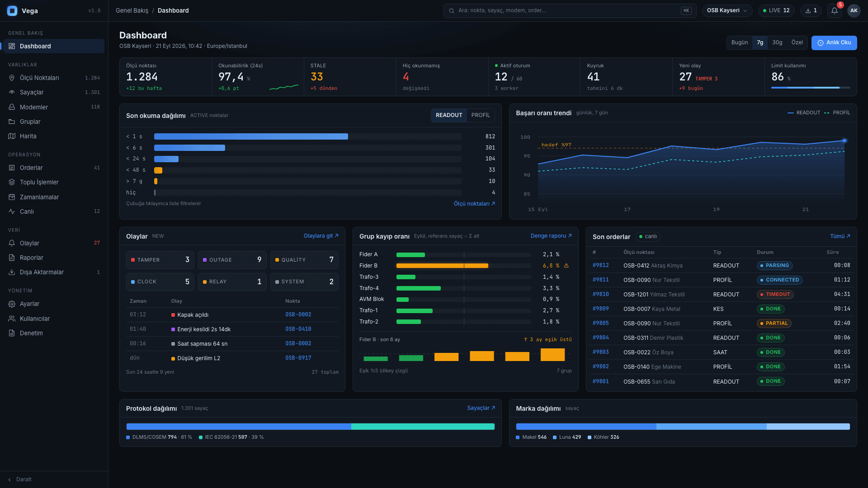Go to Genel Bakış breadcrumb
868x488 pixels.
tap(132, 10)
